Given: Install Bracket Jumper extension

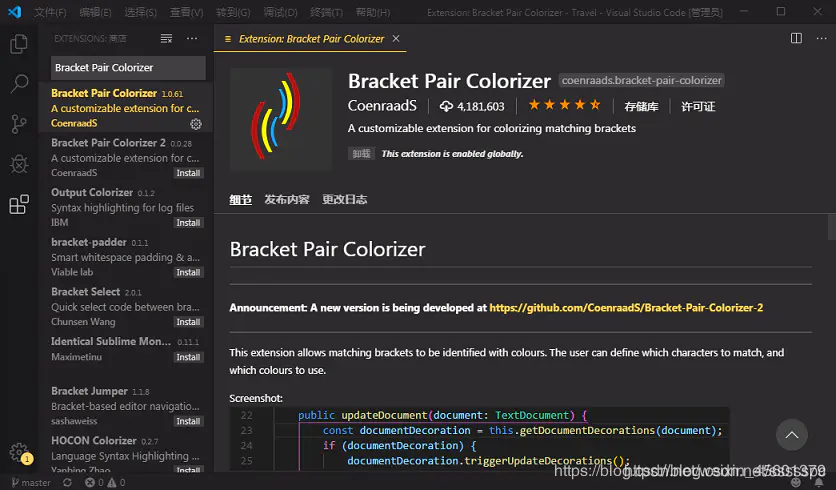Looking at the screenshot, I should click(189, 421).
